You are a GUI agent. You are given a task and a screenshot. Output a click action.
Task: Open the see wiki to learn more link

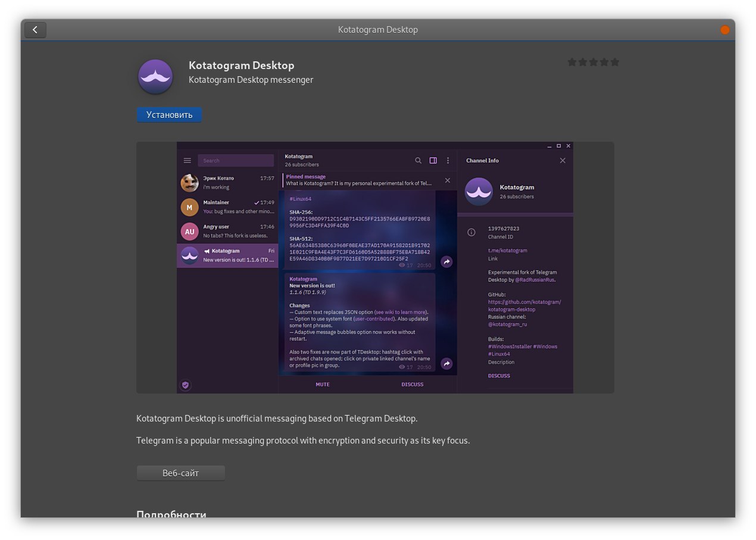401,312
